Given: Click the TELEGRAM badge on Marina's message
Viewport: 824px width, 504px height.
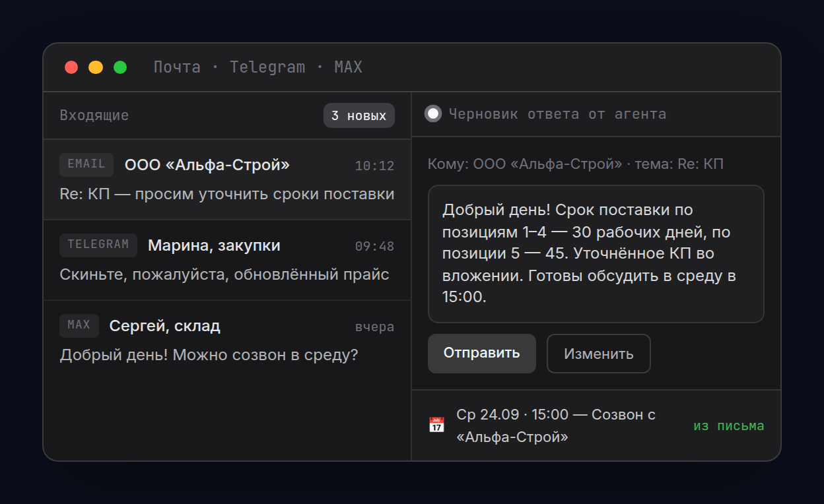Looking at the screenshot, I should (x=98, y=245).
